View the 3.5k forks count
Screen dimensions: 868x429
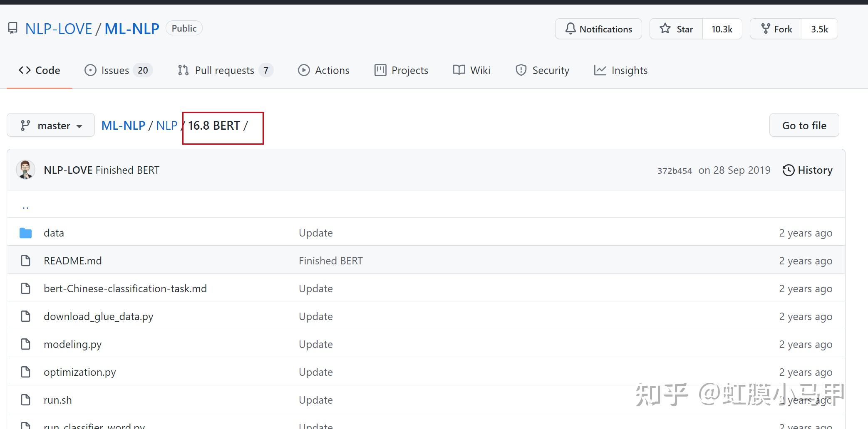[819, 29]
